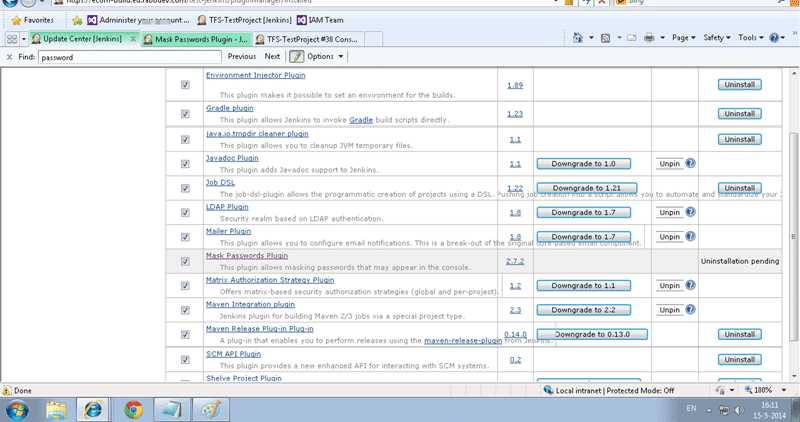Switch to Update Center [Jenkins] tab
The width and height of the screenshot is (800, 422).
point(82,39)
